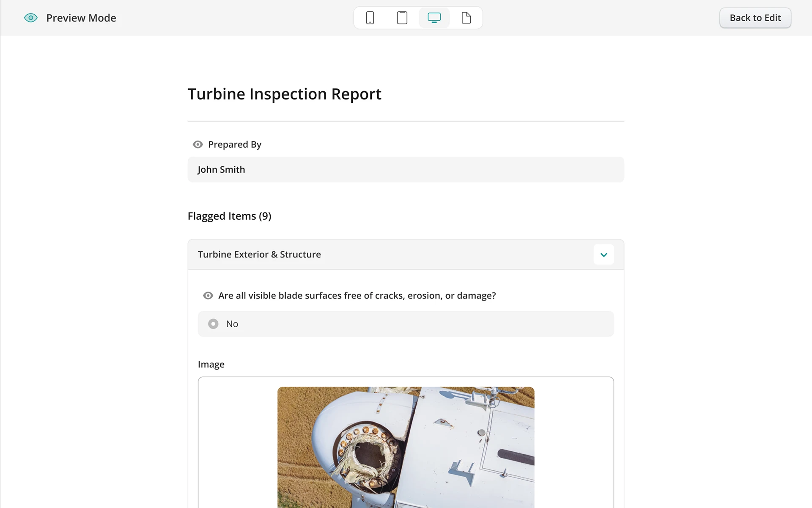
Task: Switch to PDF document preview
Action: point(466,18)
